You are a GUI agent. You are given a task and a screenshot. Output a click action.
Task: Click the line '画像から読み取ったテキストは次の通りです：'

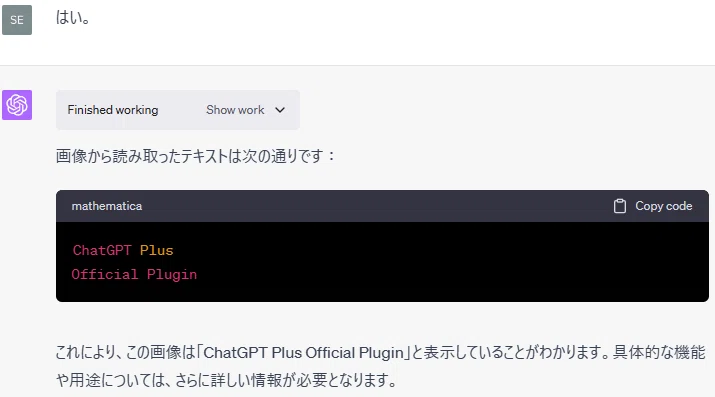click(x=196, y=156)
